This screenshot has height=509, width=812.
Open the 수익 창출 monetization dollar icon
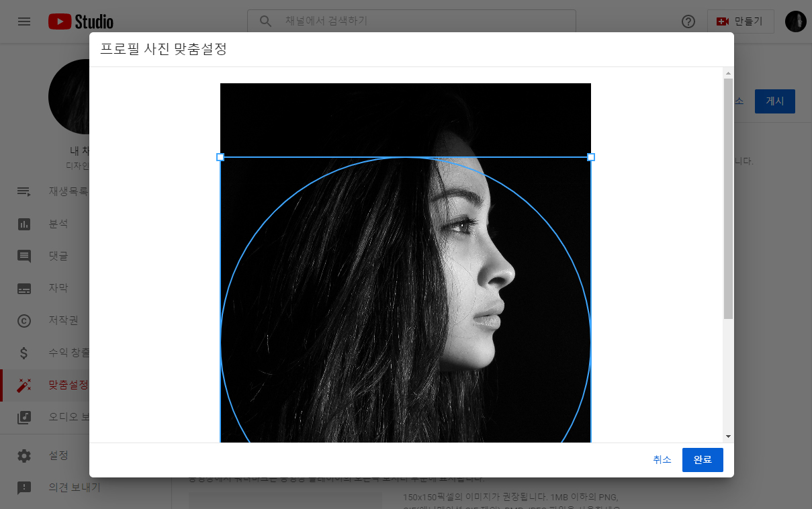[24, 353]
